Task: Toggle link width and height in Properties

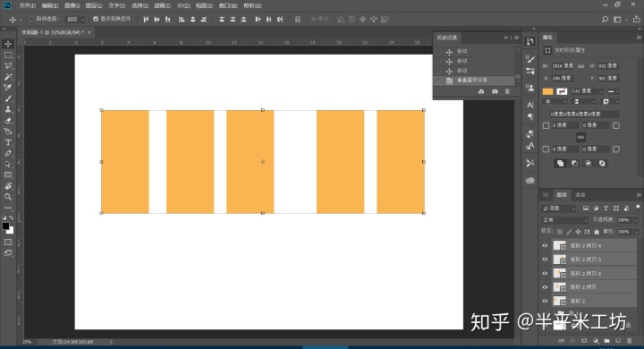Action: tap(580, 65)
